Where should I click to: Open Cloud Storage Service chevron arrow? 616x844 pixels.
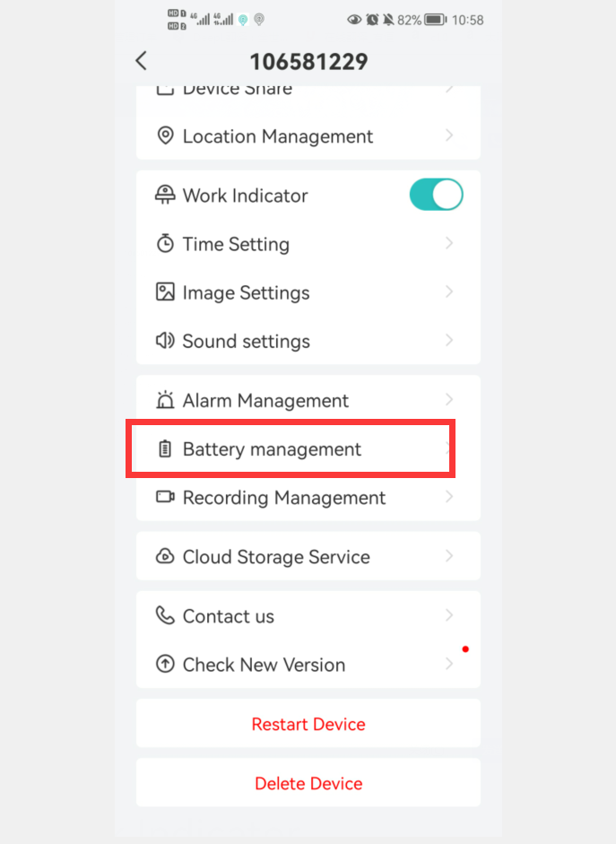point(449,555)
